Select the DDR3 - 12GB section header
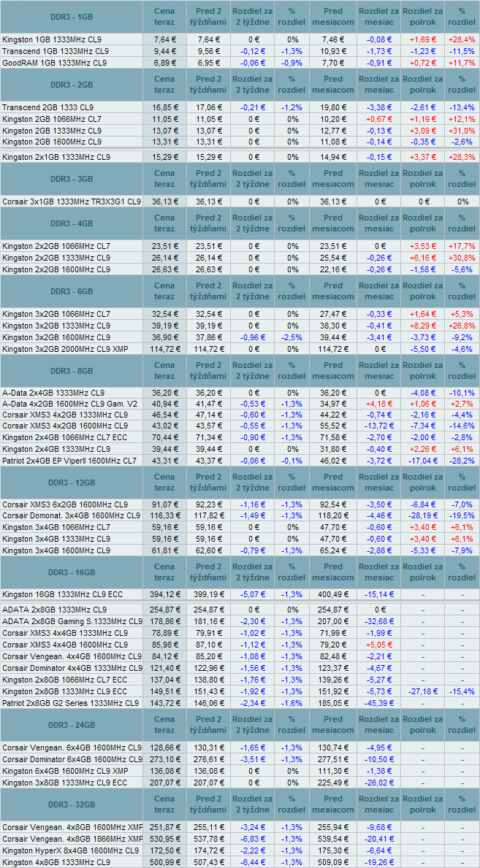480x868 pixels. point(72,483)
